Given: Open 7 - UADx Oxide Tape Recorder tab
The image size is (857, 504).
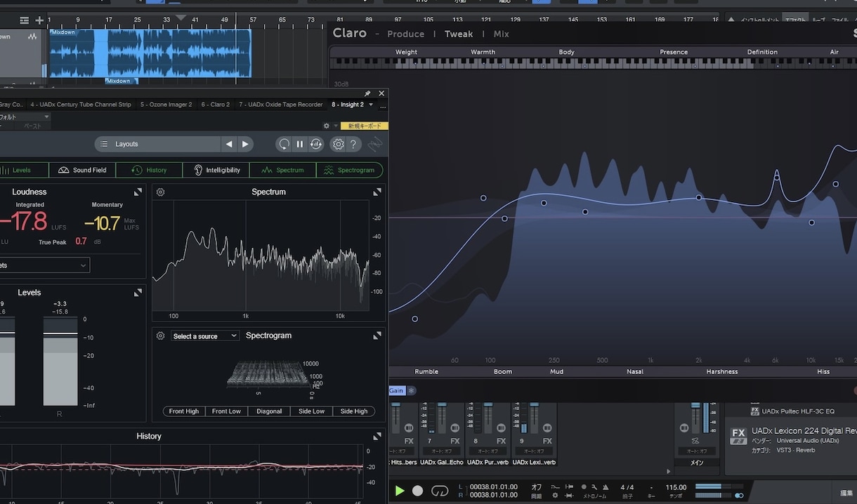Looking at the screenshot, I should pyautogui.click(x=281, y=105).
